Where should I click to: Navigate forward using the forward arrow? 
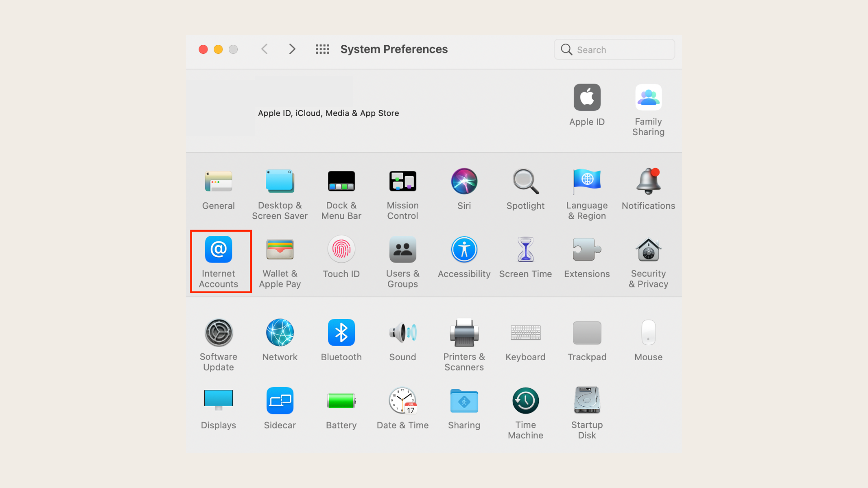[292, 49]
